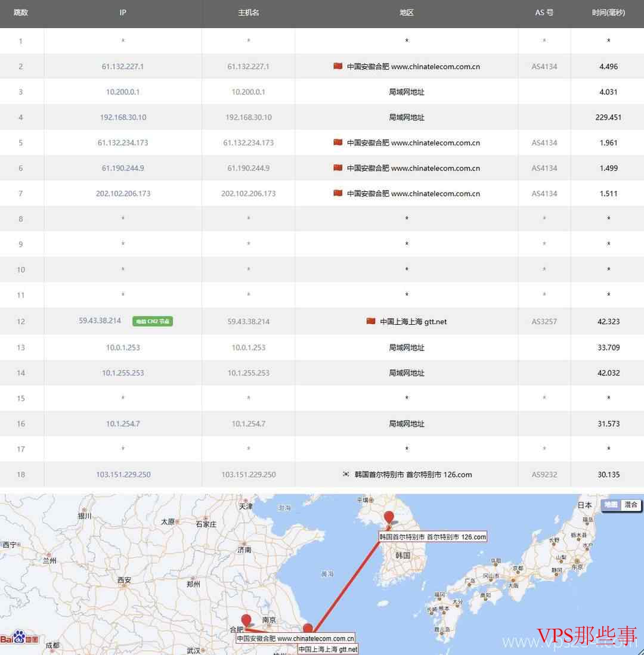Click the China flag in hop 2 row
The height and width of the screenshot is (655, 644).
click(338, 66)
